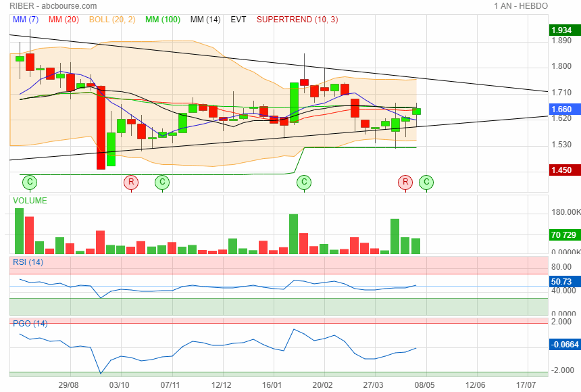Click the PGO (14) panel label
The image size is (581, 392).
(30, 323)
